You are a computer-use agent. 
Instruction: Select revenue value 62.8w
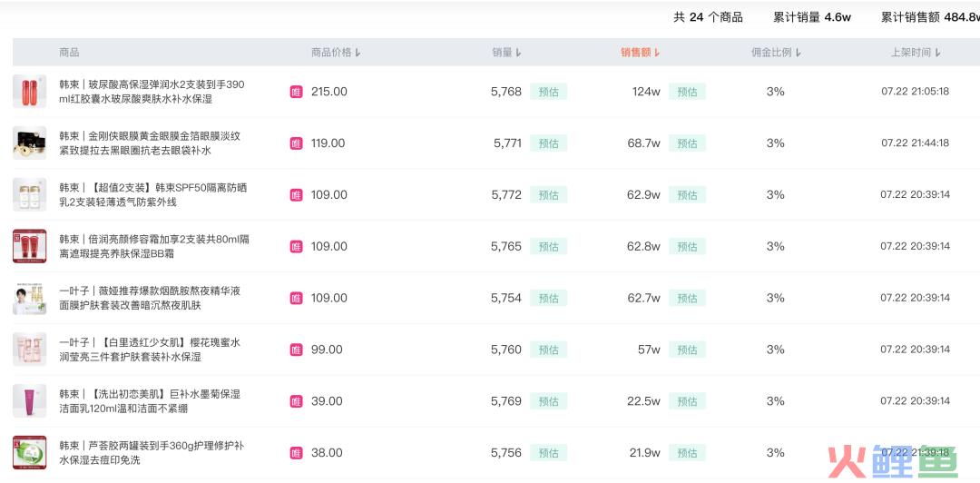pyautogui.click(x=643, y=247)
